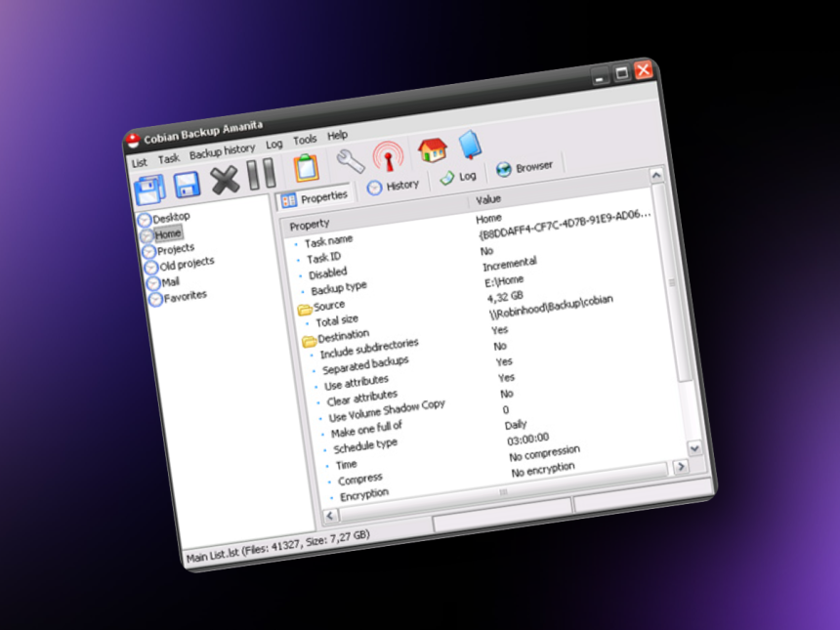Click the horizontal scroll left arrow

[330, 516]
